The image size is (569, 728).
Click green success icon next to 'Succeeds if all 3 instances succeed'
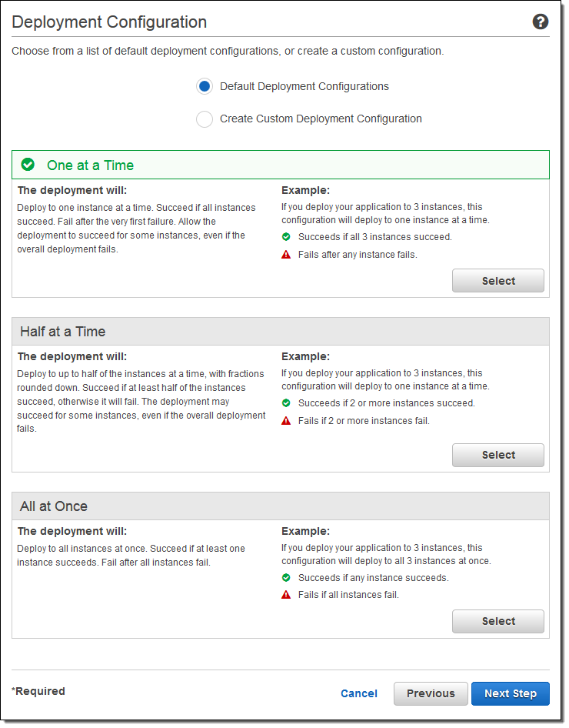pyautogui.click(x=286, y=237)
